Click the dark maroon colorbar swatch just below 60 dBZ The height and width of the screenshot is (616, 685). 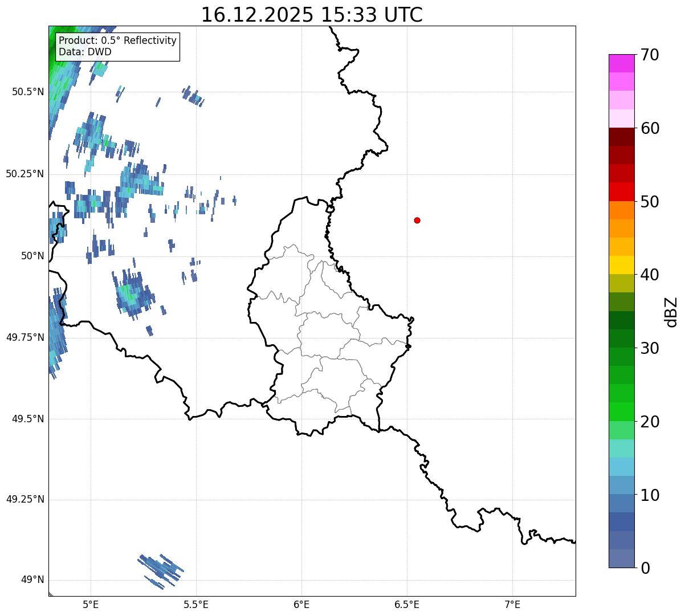click(x=622, y=137)
